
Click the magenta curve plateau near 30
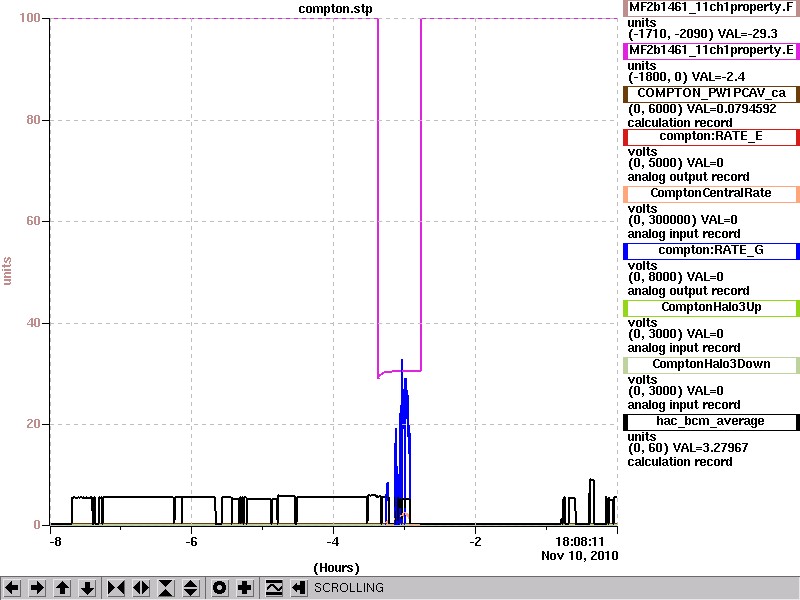pos(401,371)
